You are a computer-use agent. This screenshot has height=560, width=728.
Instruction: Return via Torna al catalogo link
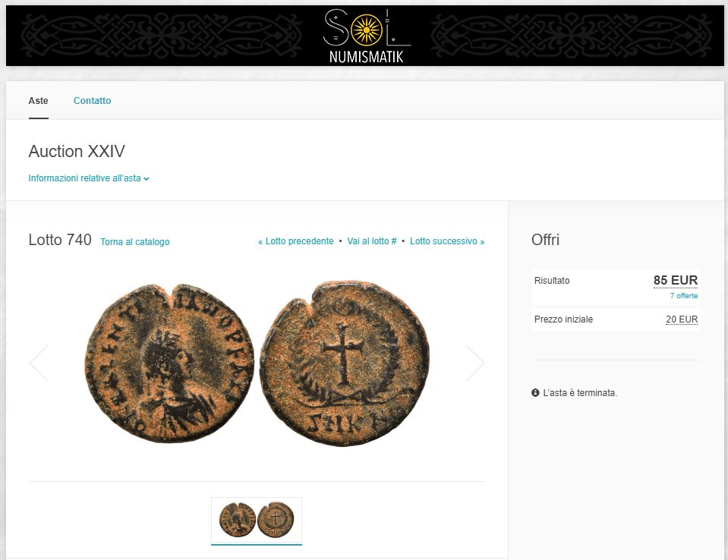coord(134,242)
